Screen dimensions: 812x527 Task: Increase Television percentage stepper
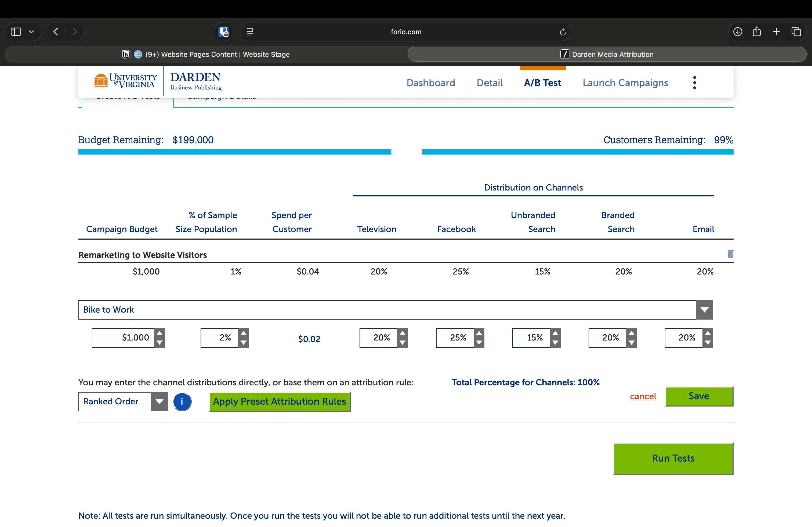pyautogui.click(x=403, y=333)
